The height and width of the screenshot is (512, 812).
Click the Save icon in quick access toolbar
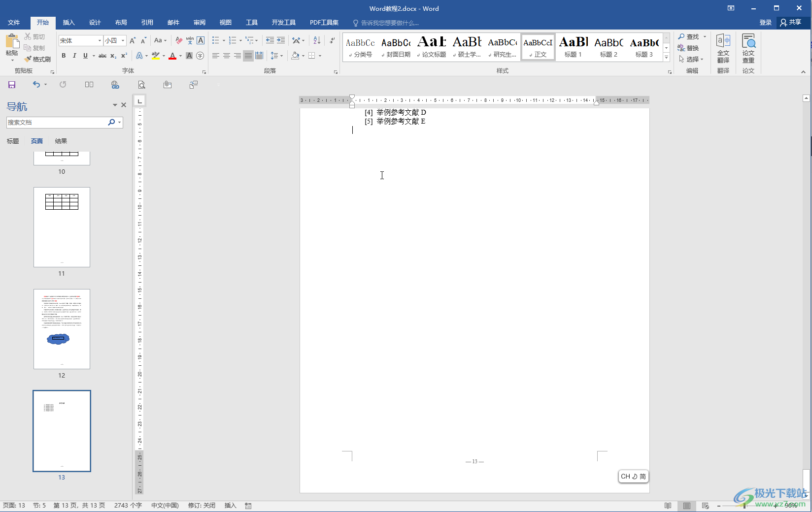click(12, 85)
